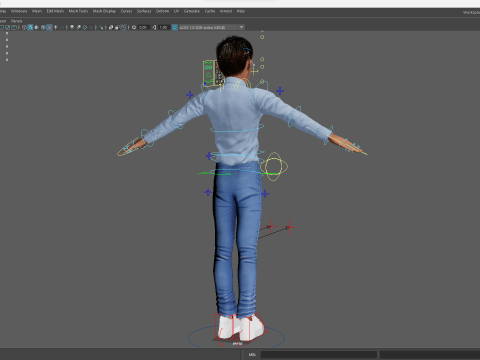
Task: Select the right red knee locator
Action: tap(289, 228)
